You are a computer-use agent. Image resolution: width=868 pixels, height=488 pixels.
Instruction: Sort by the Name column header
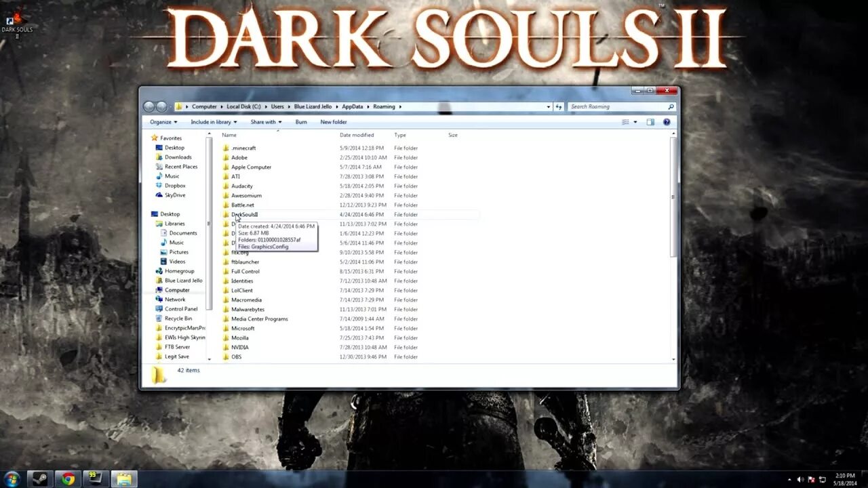tap(229, 135)
